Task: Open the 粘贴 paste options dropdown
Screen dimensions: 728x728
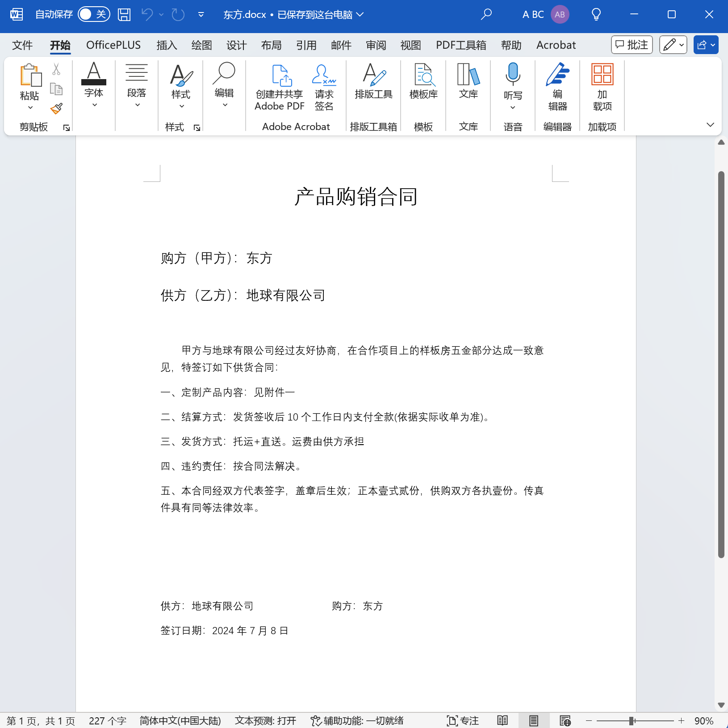Action: [x=29, y=107]
